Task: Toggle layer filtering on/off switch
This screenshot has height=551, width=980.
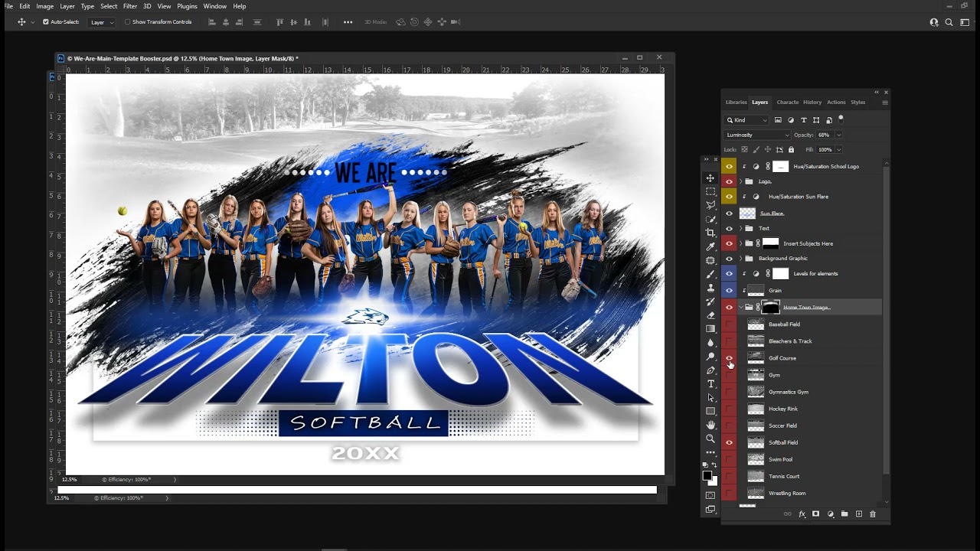Action: click(841, 119)
